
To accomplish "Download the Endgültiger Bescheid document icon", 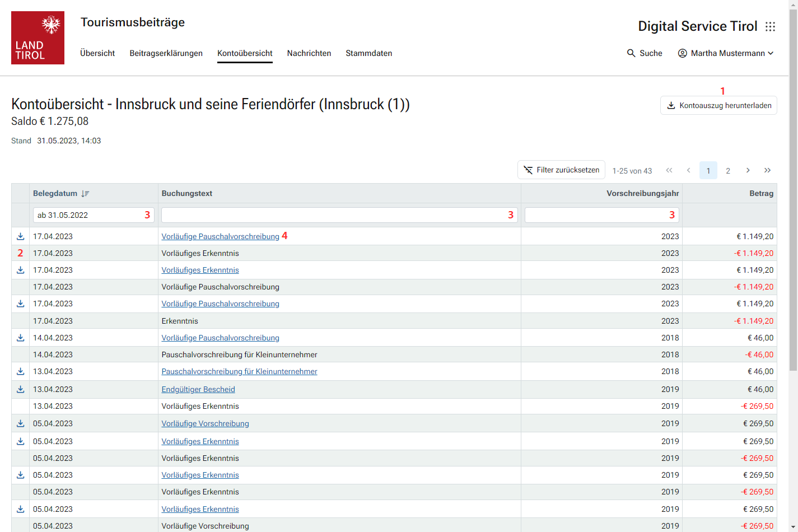I will point(20,389).
